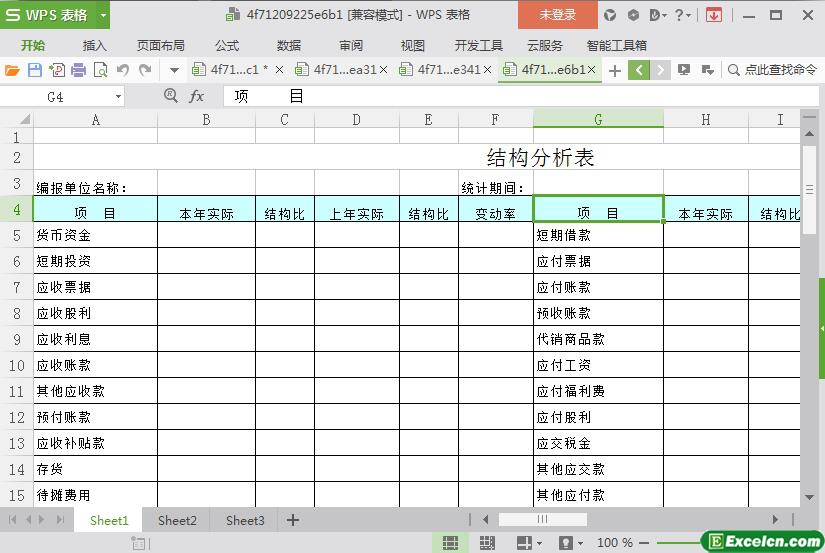Click the skin settings icon in title bar
825x553 pixels.
[610, 15]
